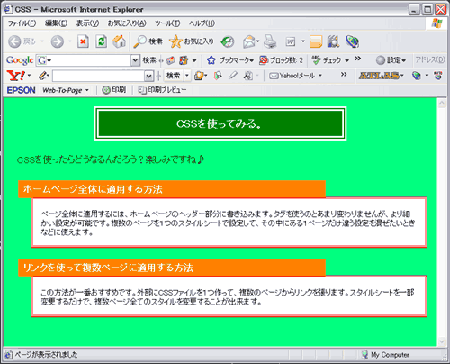450x364 pixels.
Task: Click the status bar text ページが表示されました
Action: pyautogui.click(x=46, y=355)
